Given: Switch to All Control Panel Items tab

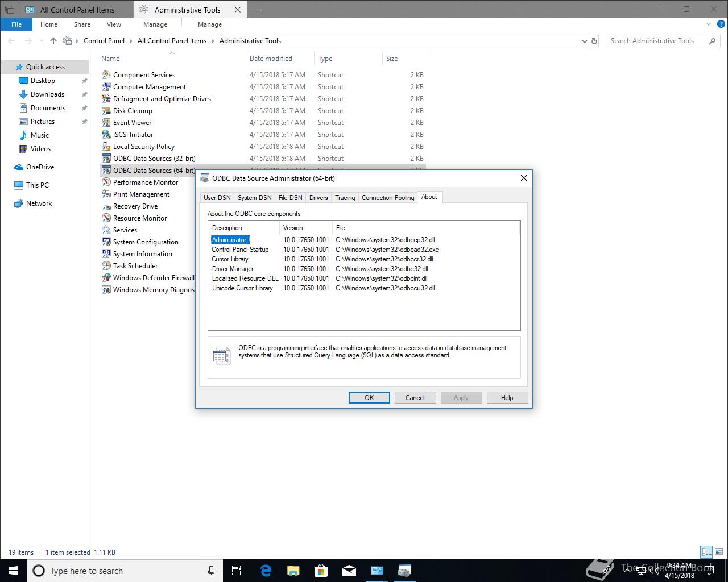Looking at the screenshot, I should [x=77, y=10].
